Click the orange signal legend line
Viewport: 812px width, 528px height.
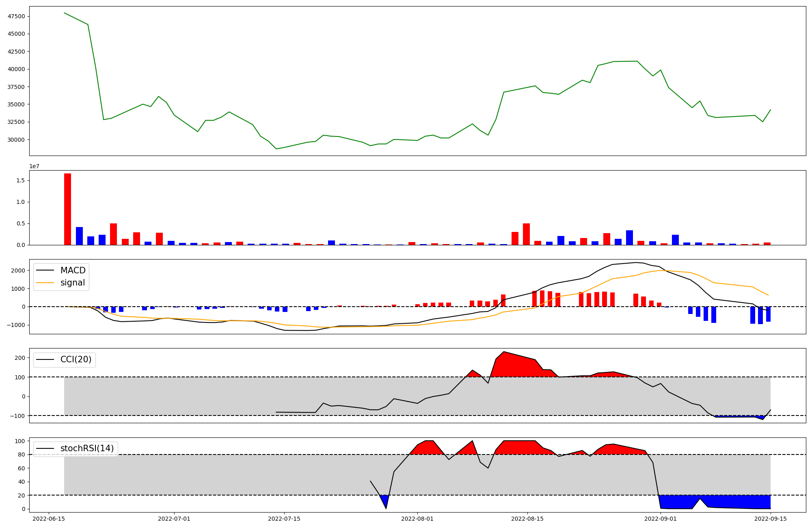[45, 283]
